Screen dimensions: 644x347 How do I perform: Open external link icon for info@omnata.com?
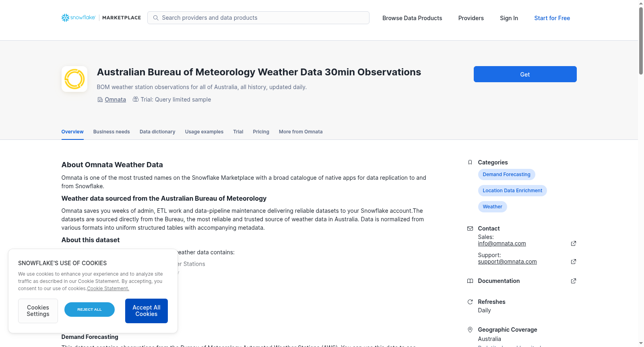[574, 243]
